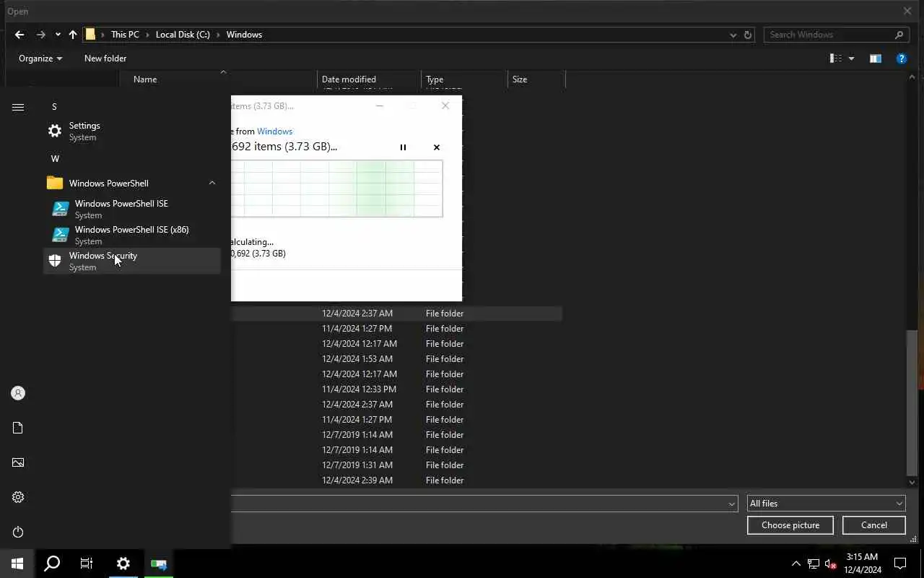Toggle the preview pane
Image resolution: width=924 pixels, height=578 pixels.
tap(876, 59)
